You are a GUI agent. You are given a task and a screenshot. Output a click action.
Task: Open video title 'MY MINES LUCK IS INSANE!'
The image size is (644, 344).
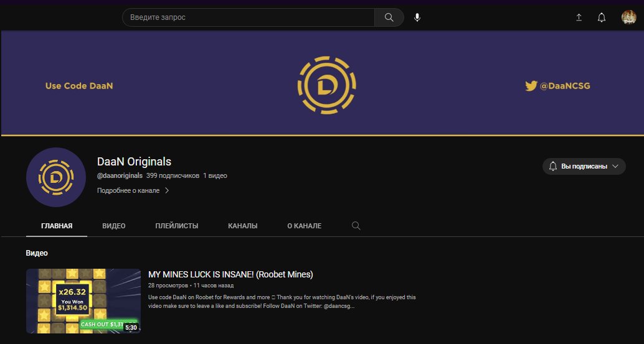230,274
